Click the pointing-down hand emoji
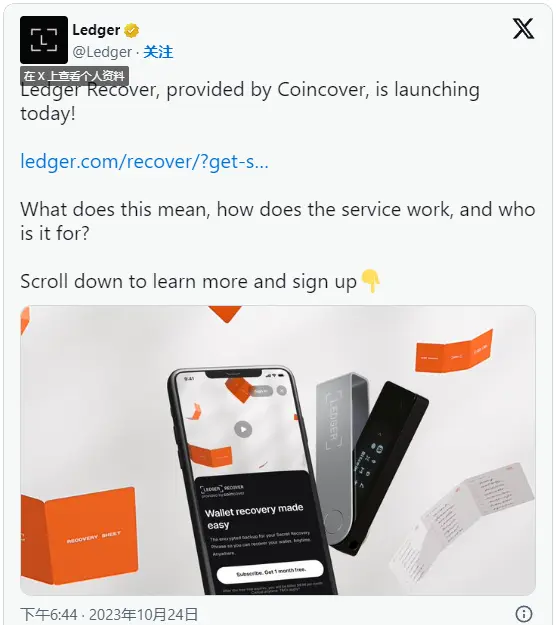Screen dimensions: 556x625 point(370,281)
